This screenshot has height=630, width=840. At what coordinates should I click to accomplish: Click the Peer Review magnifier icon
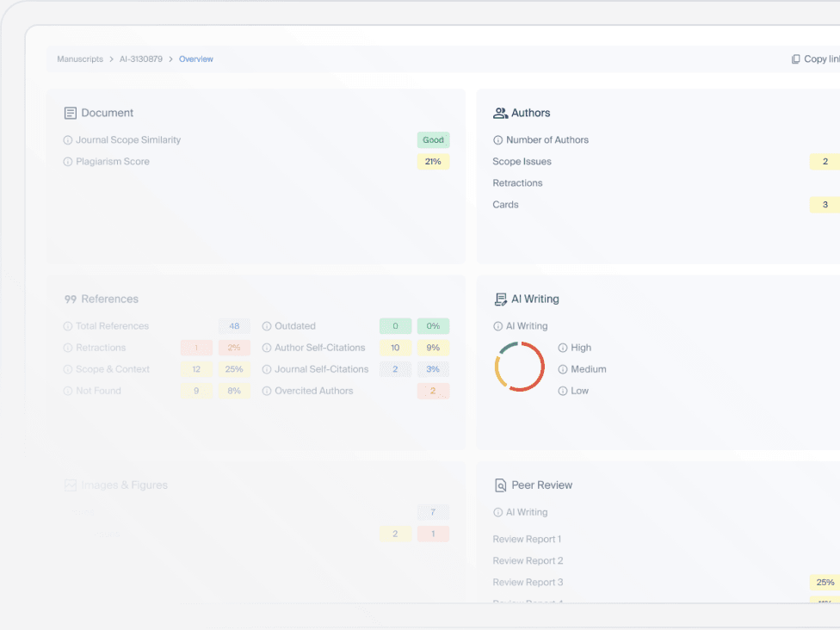click(x=500, y=485)
